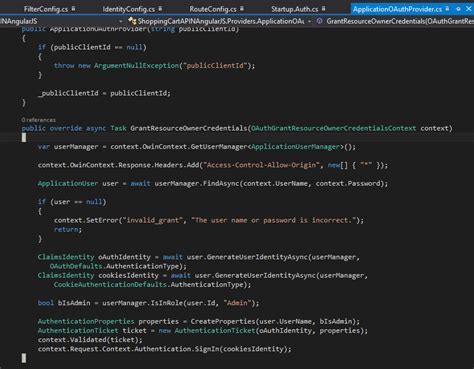Image resolution: width=474 pixels, height=369 pixels.
Task: Click CookieAuthenticationDefaults in the code
Action: (110, 285)
